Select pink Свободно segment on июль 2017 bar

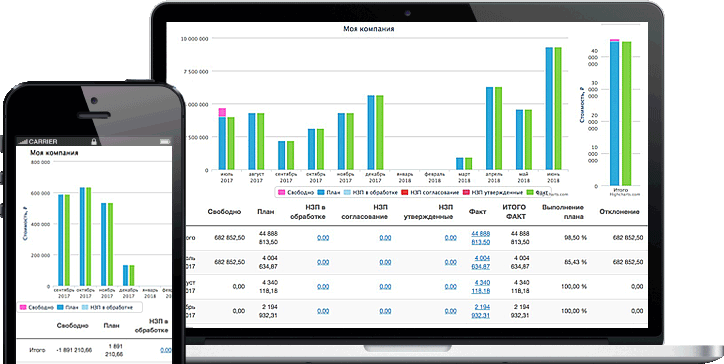click(x=222, y=113)
